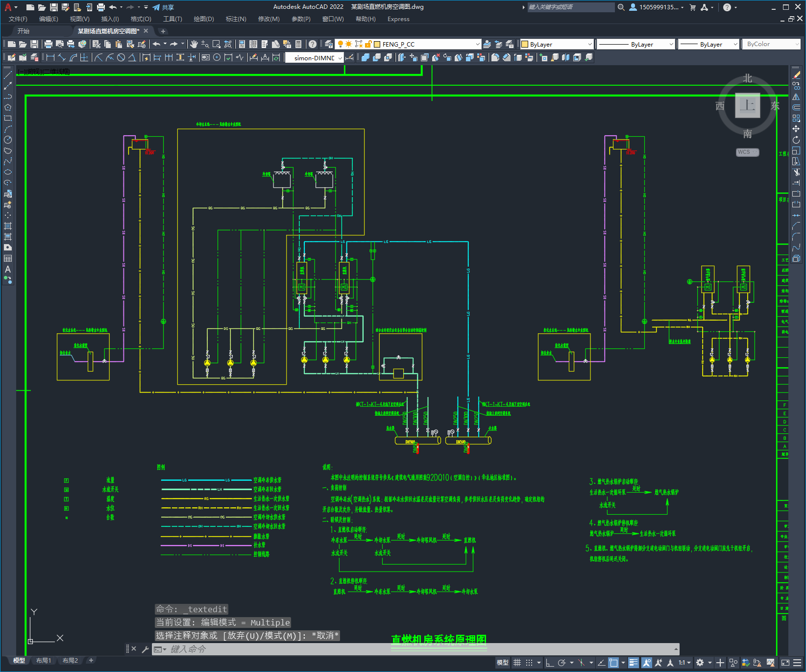Screen dimensions: 806x672
Task: Expand the simon-DIMNE dimension style dropdown
Action: click(314, 58)
